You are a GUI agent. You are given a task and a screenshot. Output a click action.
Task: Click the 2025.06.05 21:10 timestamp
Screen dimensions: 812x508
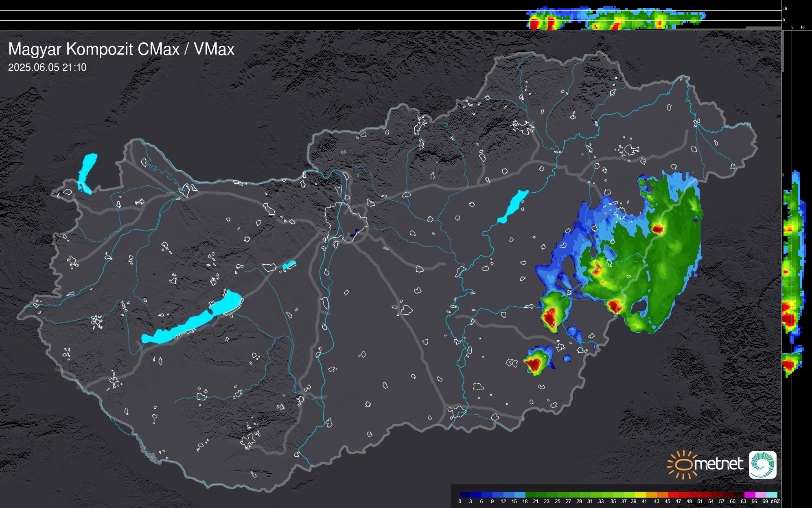click(x=47, y=68)
